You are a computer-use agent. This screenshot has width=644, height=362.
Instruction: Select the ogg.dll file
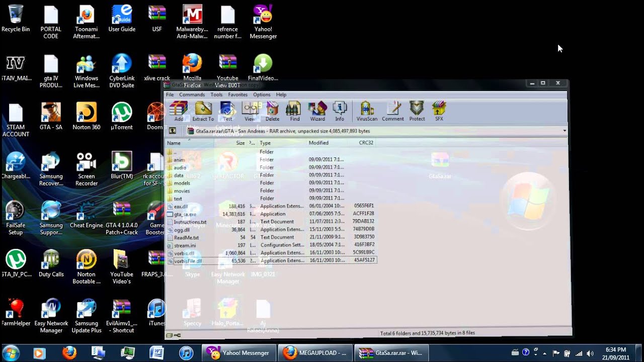[x=271, y=229]
